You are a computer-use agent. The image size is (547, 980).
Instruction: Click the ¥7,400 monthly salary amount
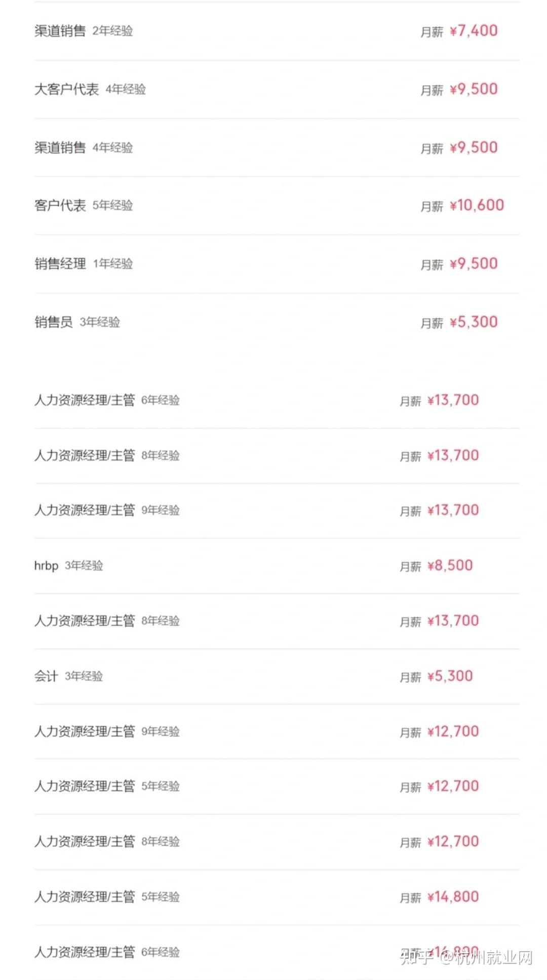pyautogui.click(x=474, y=31)
